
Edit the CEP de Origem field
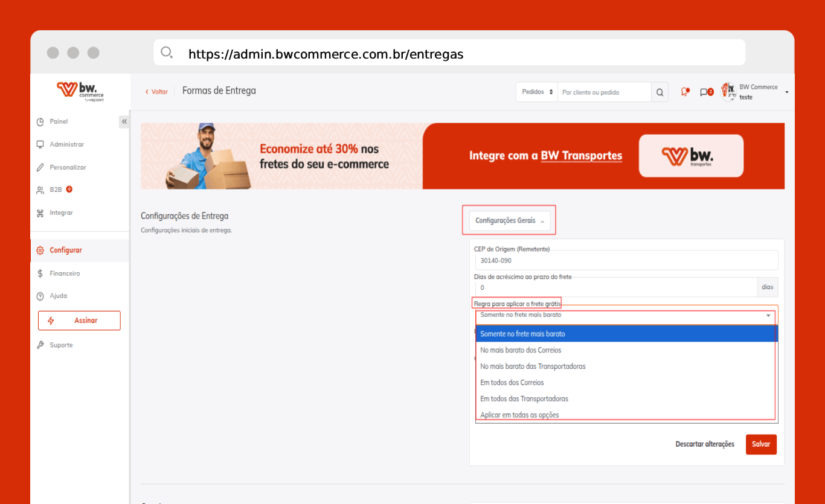point(626,261)
